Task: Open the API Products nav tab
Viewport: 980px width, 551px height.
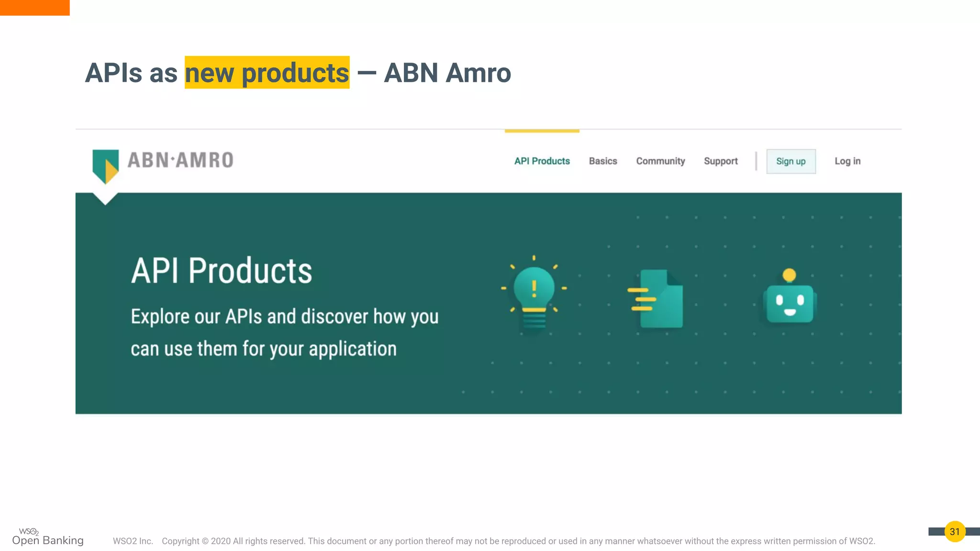Action: click(x=542, y=161)
